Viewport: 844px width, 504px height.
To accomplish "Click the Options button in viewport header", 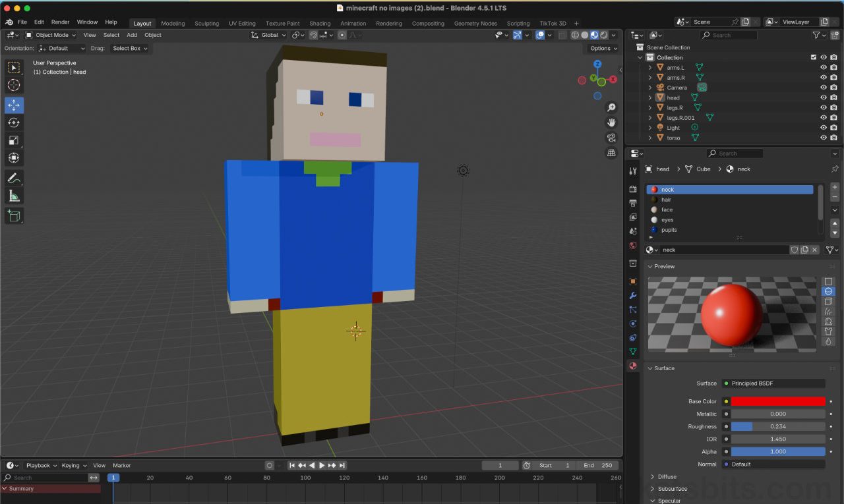I will [x=603, y=48].
